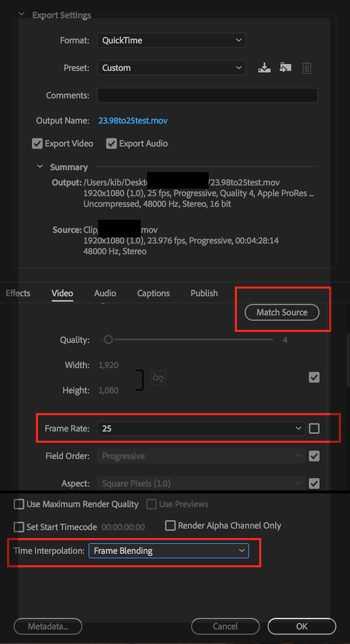Screen dimensions: 350x644
Task: Open the Frame Rate dropdown
Action: pos(201,428)
